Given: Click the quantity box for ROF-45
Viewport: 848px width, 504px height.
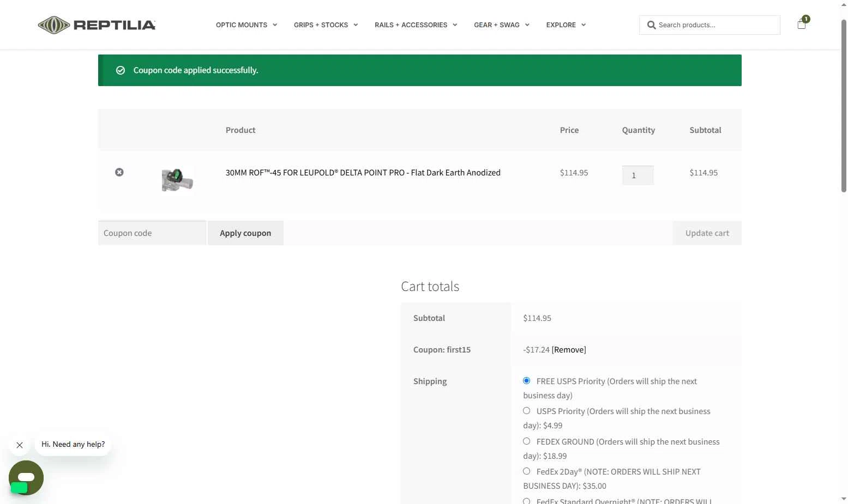Looking at the screenshot, I should [637, 175].
